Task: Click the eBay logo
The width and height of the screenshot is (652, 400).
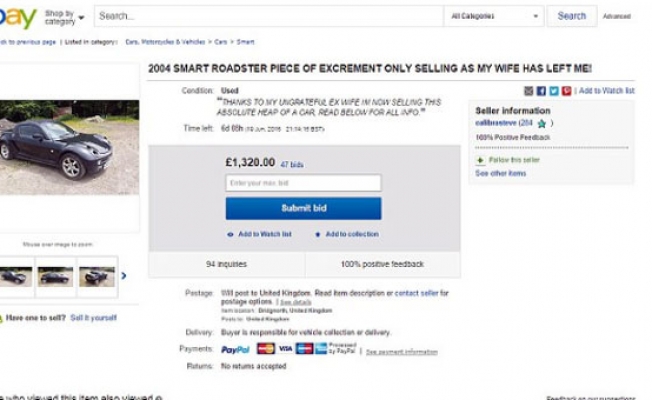Action: (18, 17)
